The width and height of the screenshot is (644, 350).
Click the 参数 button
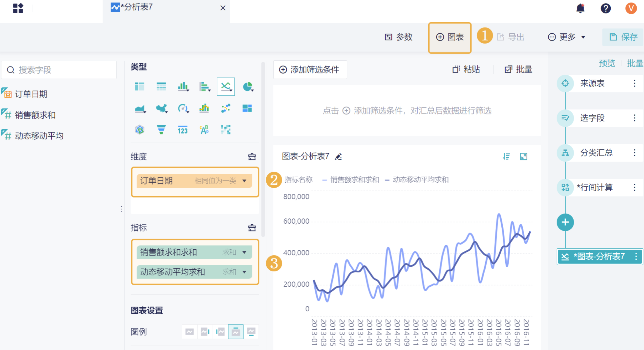[x=398, y=37]
